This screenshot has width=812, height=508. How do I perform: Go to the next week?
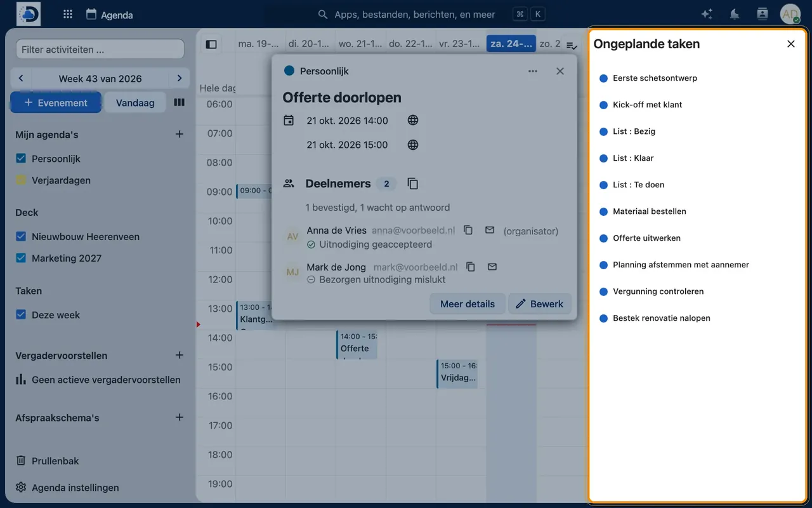coord(180,78)
